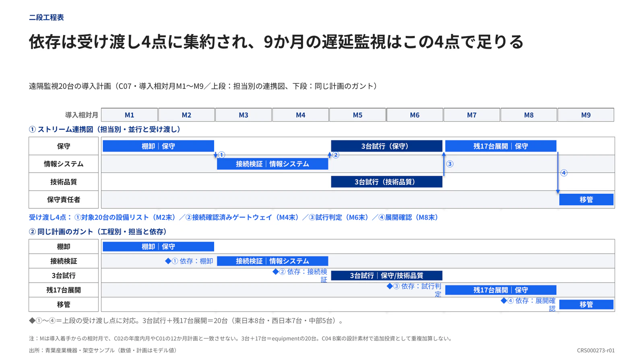Screen dimensions: 644x362
Task: Click the circled ② handoff marker in the stream diagram
Action: [336, 155]
